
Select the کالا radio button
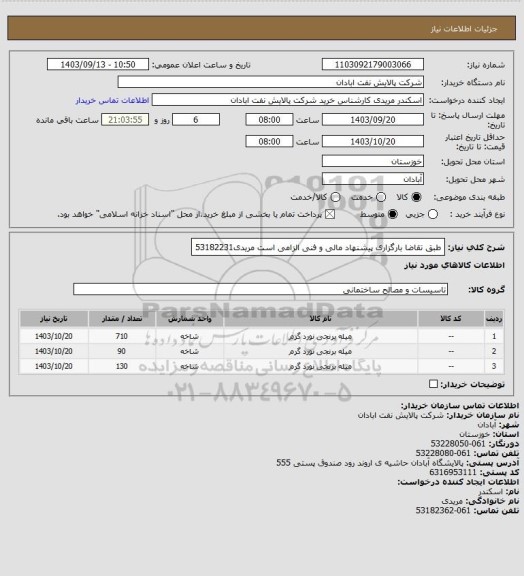click(x=416, y=197)
